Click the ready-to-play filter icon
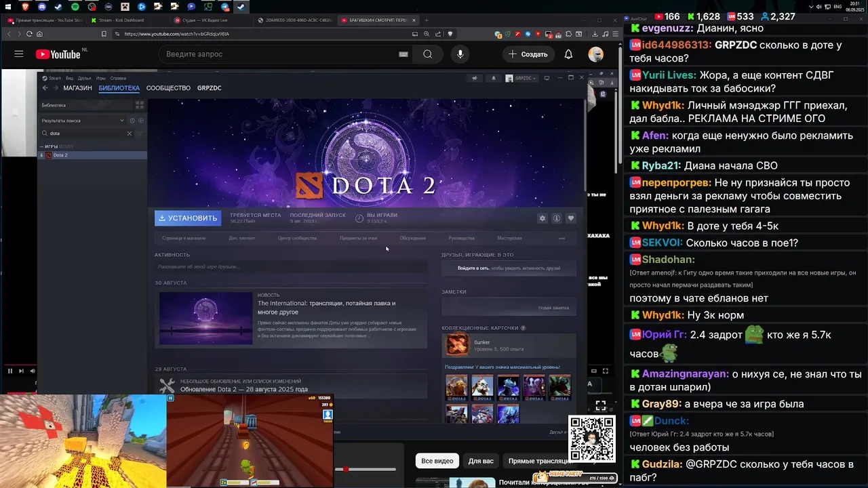The height and width of the screenshot is (488, 868). coord(141,121)
